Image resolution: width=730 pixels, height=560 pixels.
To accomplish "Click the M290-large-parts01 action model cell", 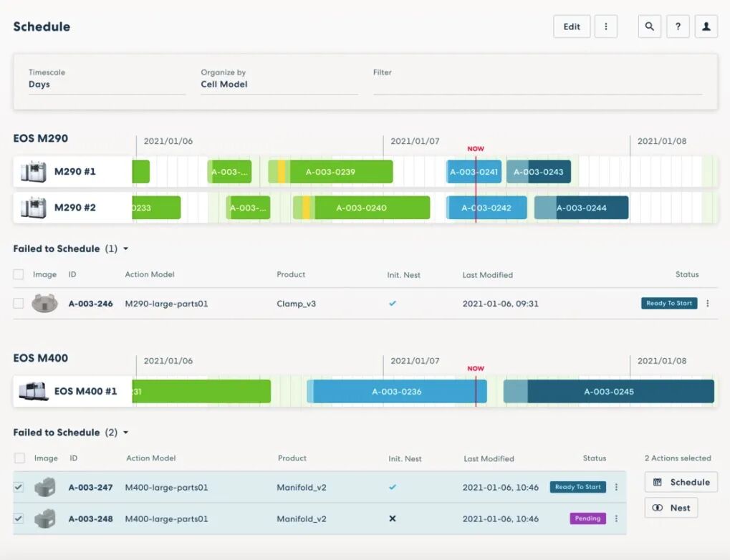I will [x=166, y=304].
